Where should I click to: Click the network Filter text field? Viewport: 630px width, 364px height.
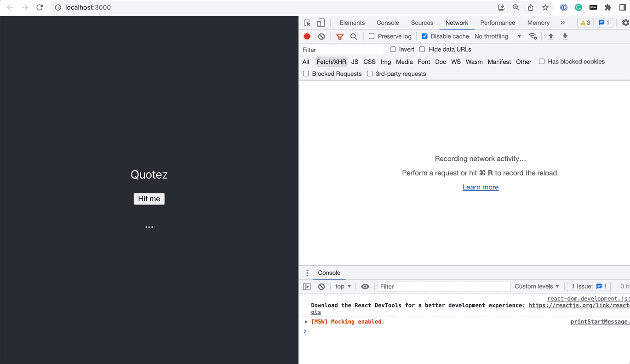point(341,50)
